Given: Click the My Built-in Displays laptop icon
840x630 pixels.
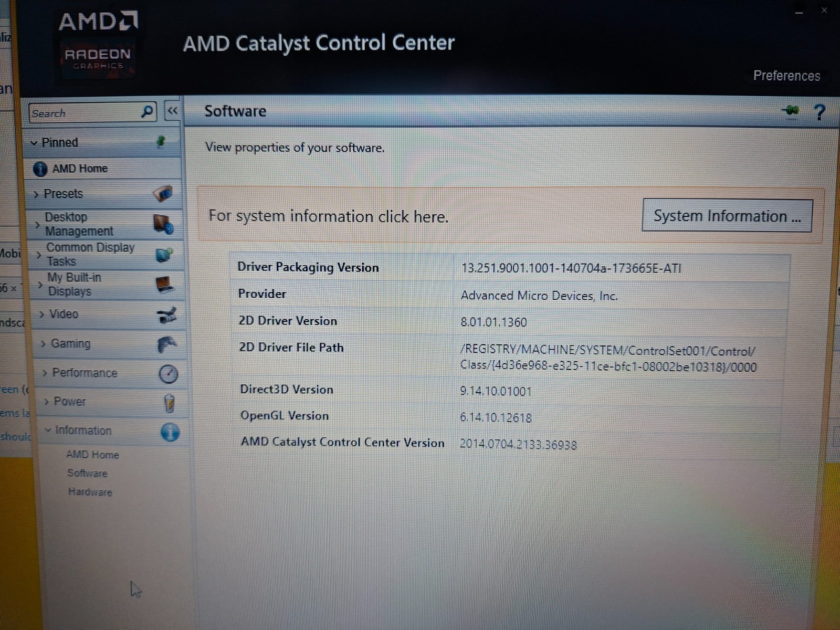Looking at the screenshot, I should point(165,285).
